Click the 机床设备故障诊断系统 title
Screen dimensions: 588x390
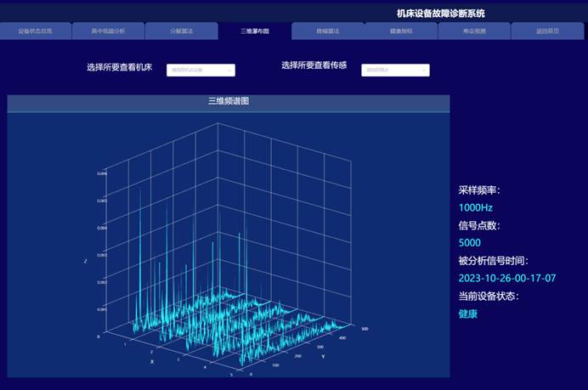[440, 13]
